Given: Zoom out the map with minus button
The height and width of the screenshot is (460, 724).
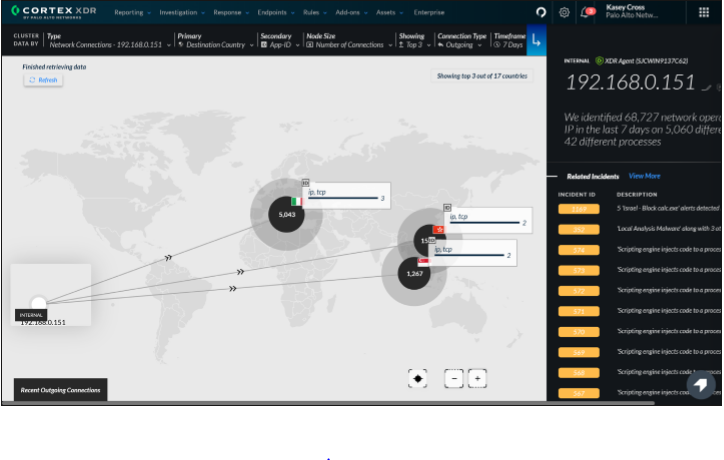Looking at the screenshot, I should [454, 379].
